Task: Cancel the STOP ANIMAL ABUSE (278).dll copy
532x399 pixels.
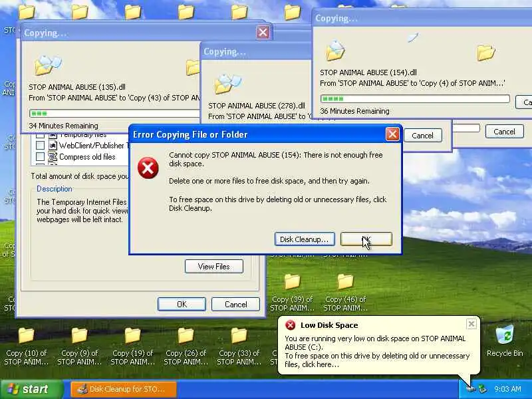Action: 422,136
